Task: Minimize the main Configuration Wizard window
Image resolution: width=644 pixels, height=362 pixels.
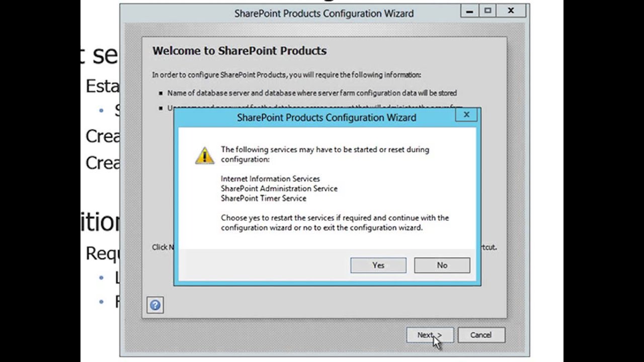Action: click(x=469, y=11)
